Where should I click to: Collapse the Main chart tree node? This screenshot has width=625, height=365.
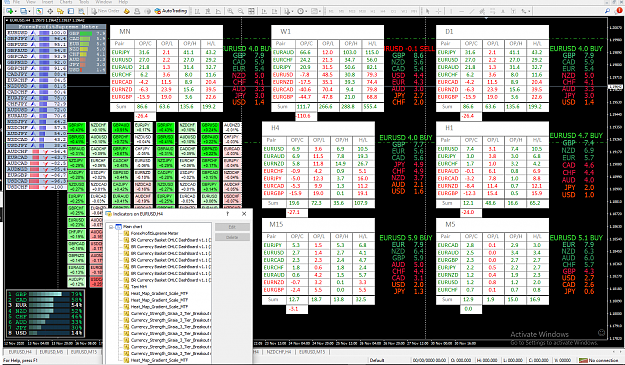[111, 227]
